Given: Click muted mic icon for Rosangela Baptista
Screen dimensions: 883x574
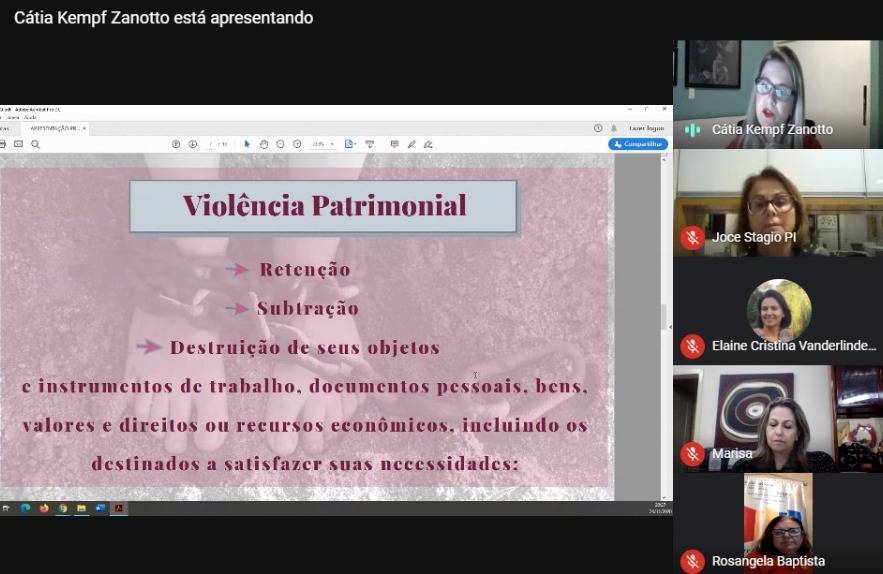Looking at the screenshot, I should [x=692, y=561].
